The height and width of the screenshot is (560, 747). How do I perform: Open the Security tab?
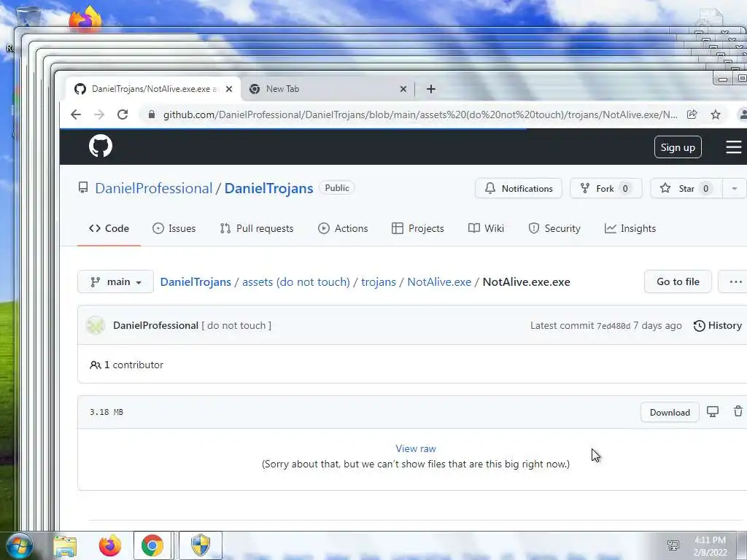pos(554,228)
